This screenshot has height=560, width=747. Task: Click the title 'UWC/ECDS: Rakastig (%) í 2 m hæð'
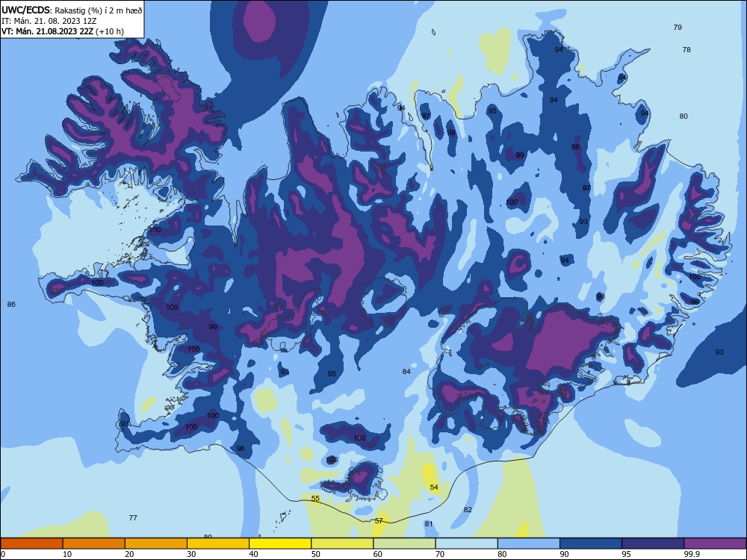coord(72,10)
